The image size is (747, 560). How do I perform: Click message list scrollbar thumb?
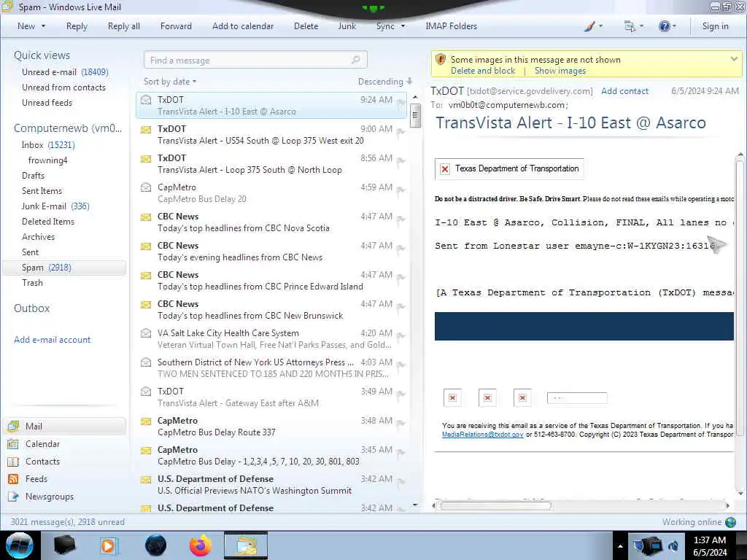[x=415, y=114]
